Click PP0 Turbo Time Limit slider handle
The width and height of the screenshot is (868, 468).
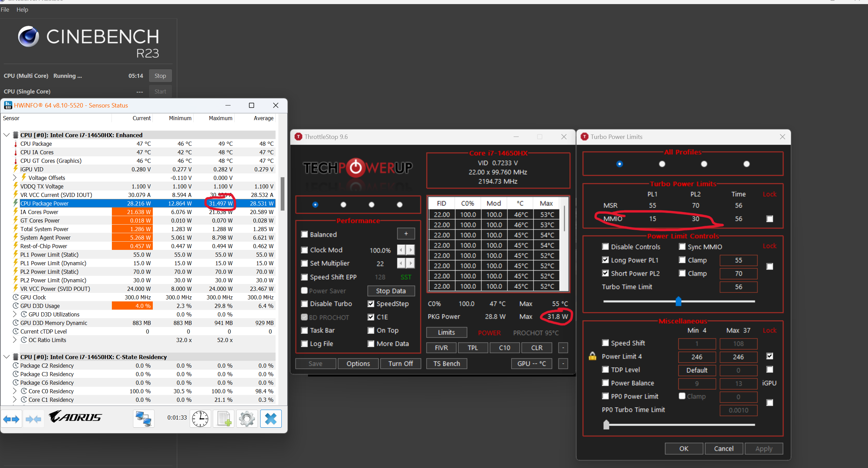[x=606, y=425]
